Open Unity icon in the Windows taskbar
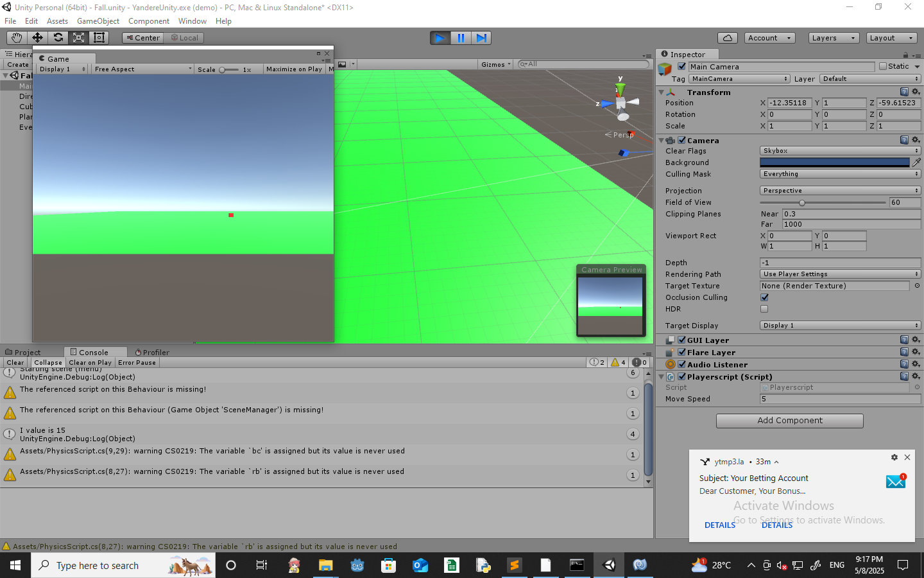Screen dimensions: 924x578 coord(609,565)
